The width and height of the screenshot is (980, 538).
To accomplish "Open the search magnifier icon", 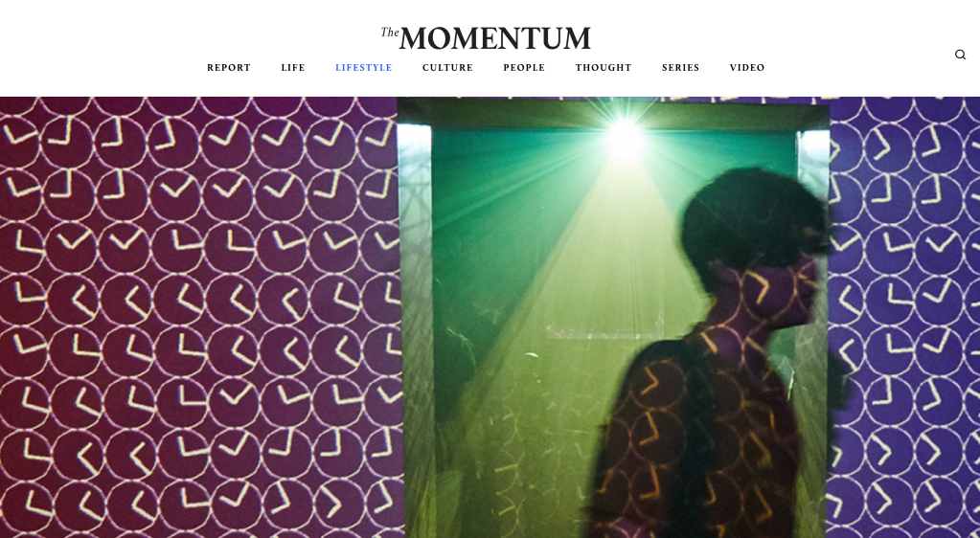I will [x=960, y=55].
